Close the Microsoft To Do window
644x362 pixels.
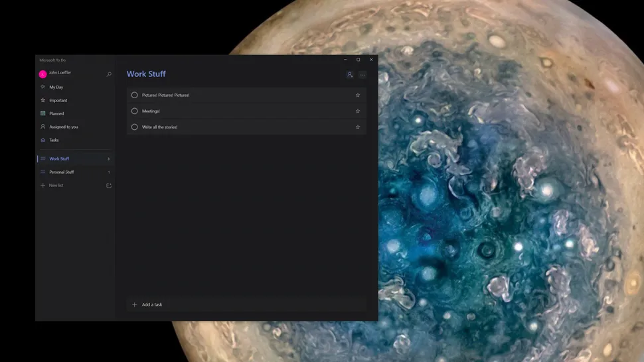371,60
